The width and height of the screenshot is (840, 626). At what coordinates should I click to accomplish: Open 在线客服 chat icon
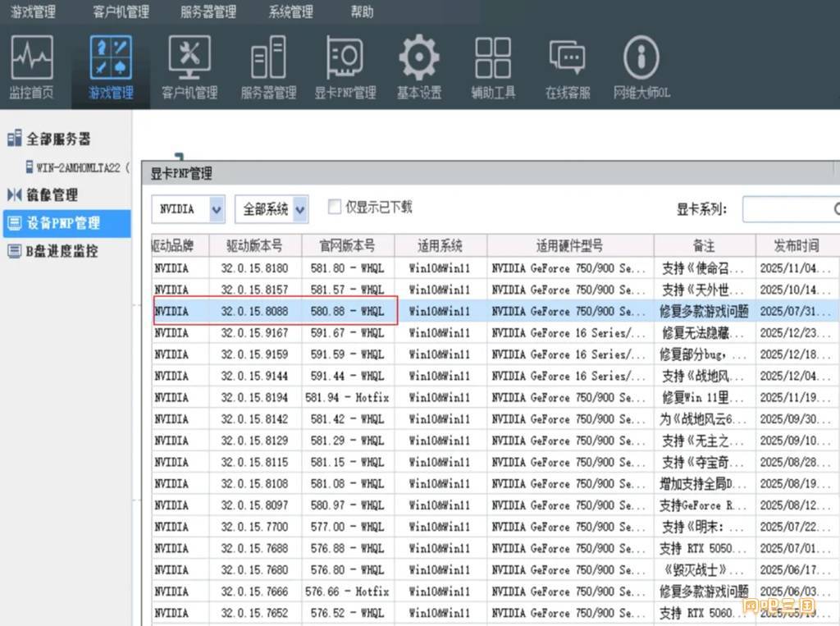pos(568,67)
